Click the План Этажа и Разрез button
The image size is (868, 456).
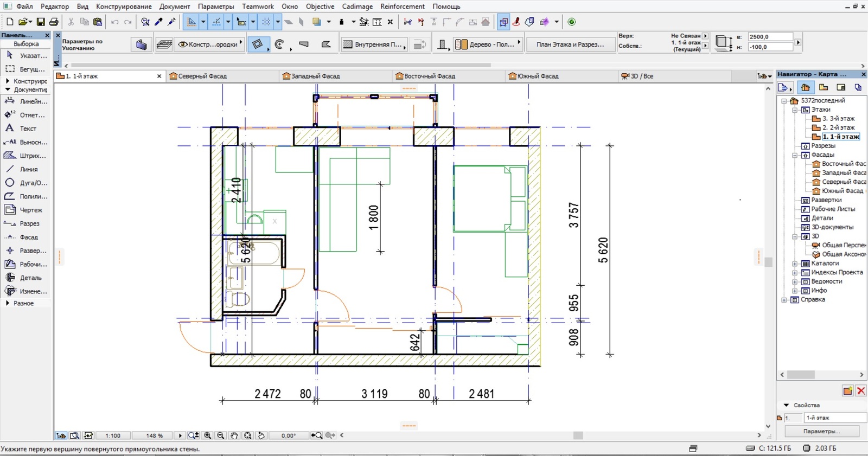pyautogui.click(x=570, y=44)
